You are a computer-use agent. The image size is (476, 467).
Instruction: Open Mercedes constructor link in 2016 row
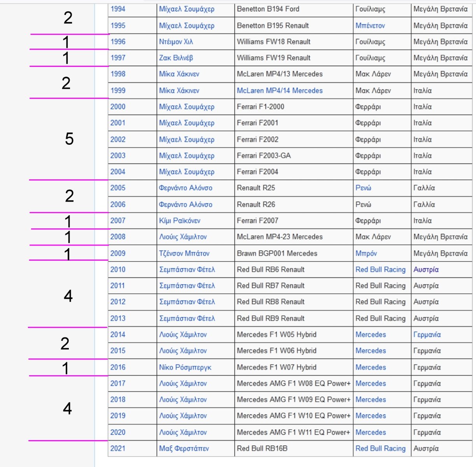tap(371, 367)
